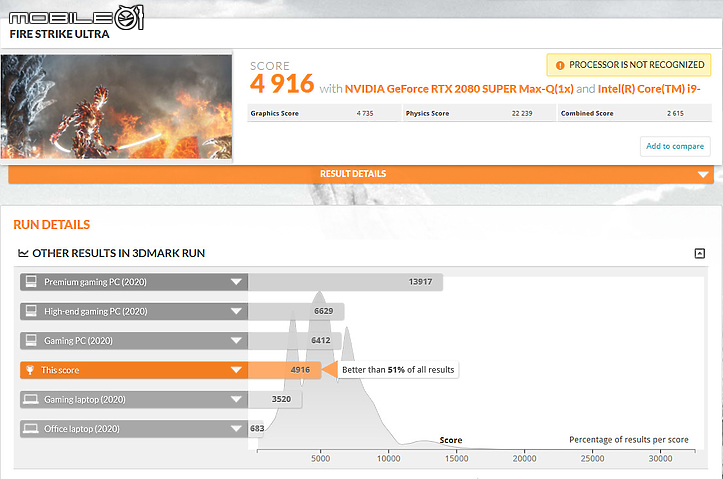Click the Graphics Score 4 735 cell
Screen dimensions: 723x479
(x=324, y=113)
